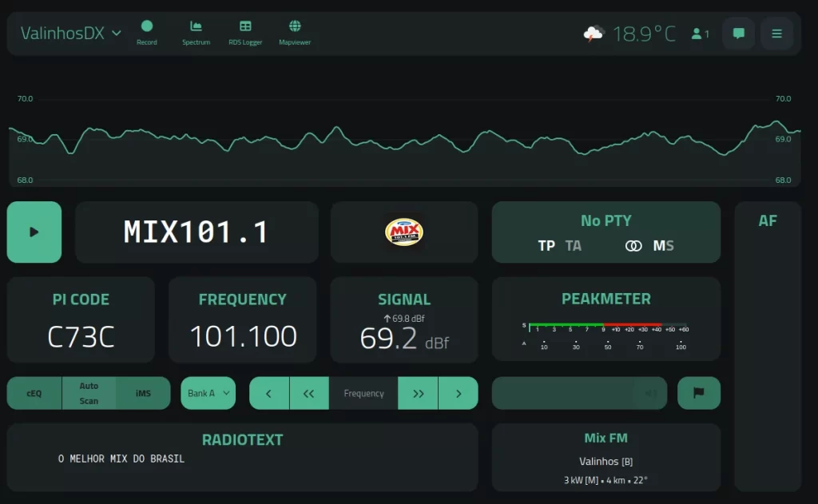View connected users count icon
The height and width of the screenshot is (504, 818).
[700, 34]
